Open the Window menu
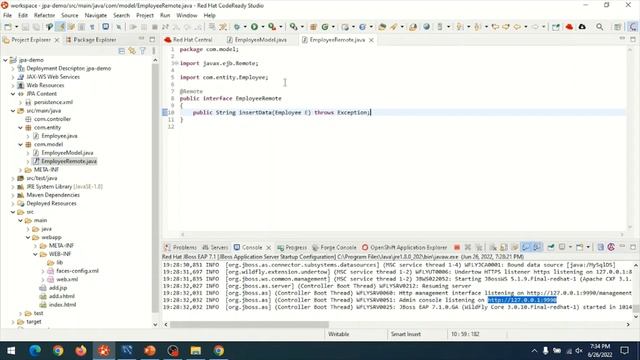This screenshot has width=640, height=360. tap(187, 15)
